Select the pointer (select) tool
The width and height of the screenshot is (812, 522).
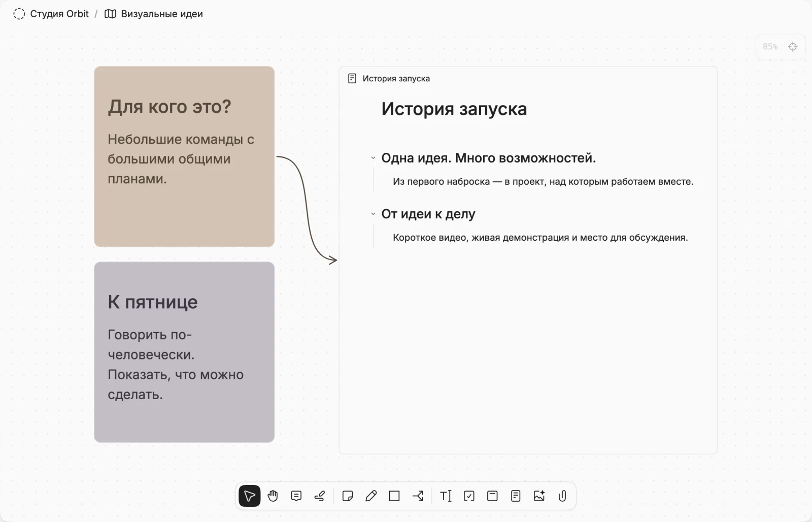click(250, 496)
